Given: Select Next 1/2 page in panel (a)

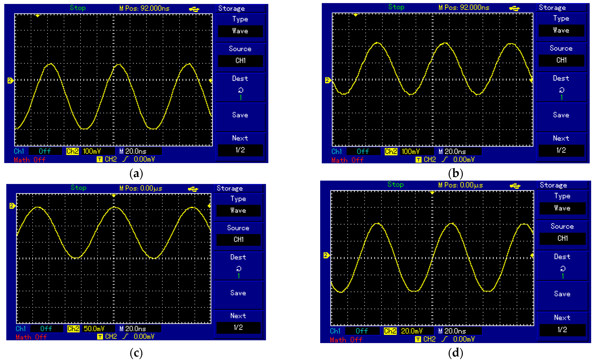Looking at the screenshot, I should pos(240,150).
